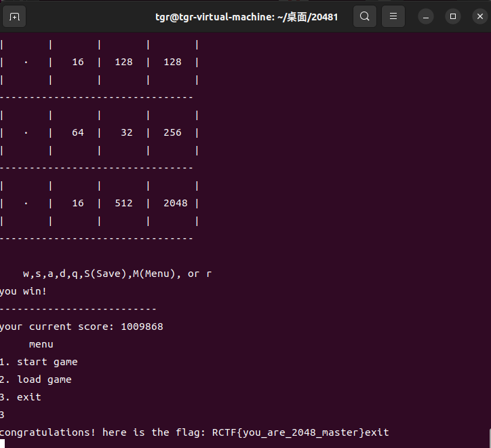Select the 512 tile in the grid
The image size is (491, 448).
point(123,203)
